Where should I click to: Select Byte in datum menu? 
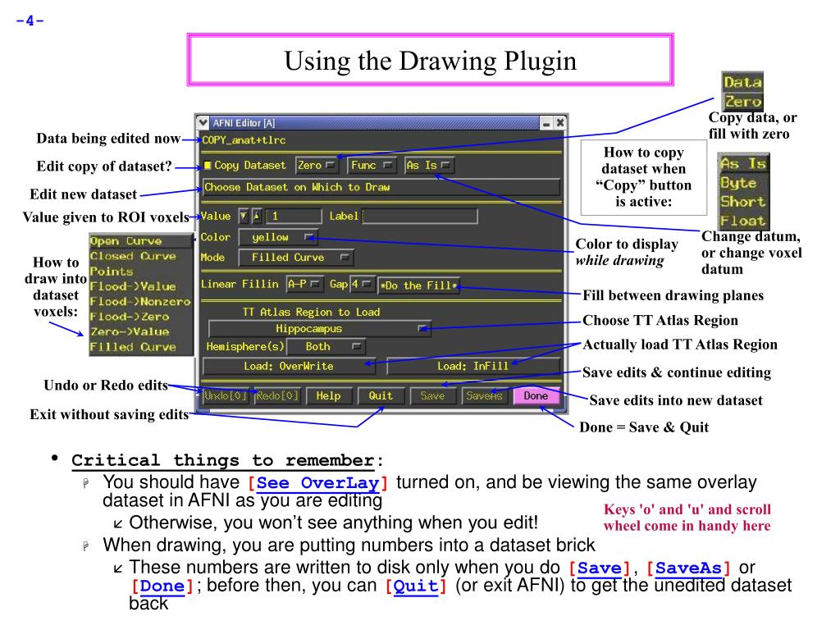click(743, 183)
